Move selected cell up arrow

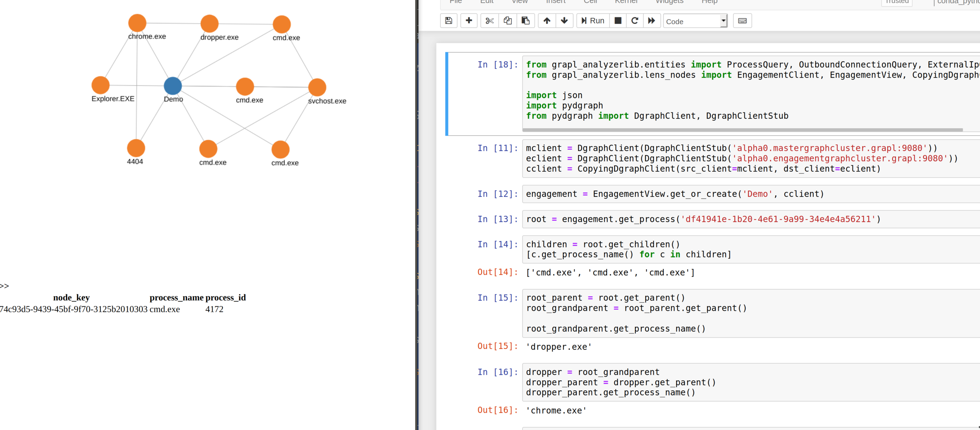point(547,21)
